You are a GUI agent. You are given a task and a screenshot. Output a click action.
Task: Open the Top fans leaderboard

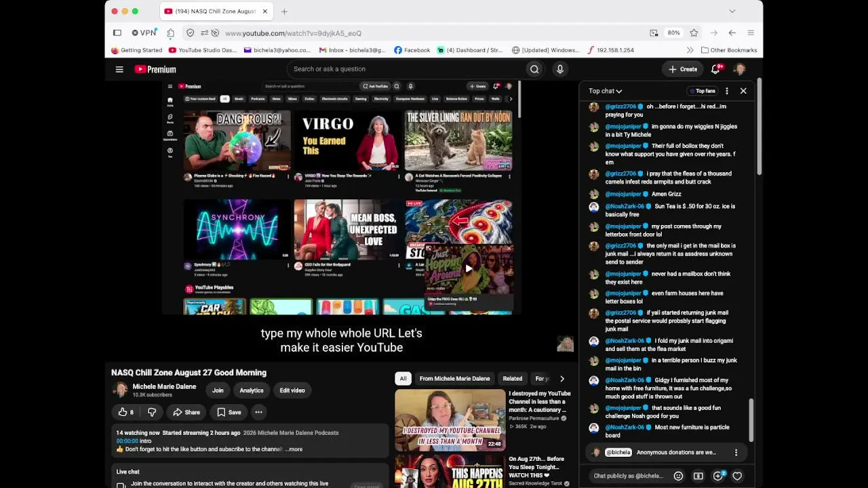click(702, 91)
